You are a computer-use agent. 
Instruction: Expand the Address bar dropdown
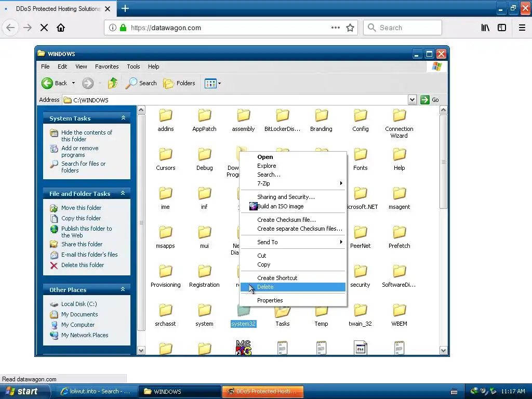tap(412, 100)
